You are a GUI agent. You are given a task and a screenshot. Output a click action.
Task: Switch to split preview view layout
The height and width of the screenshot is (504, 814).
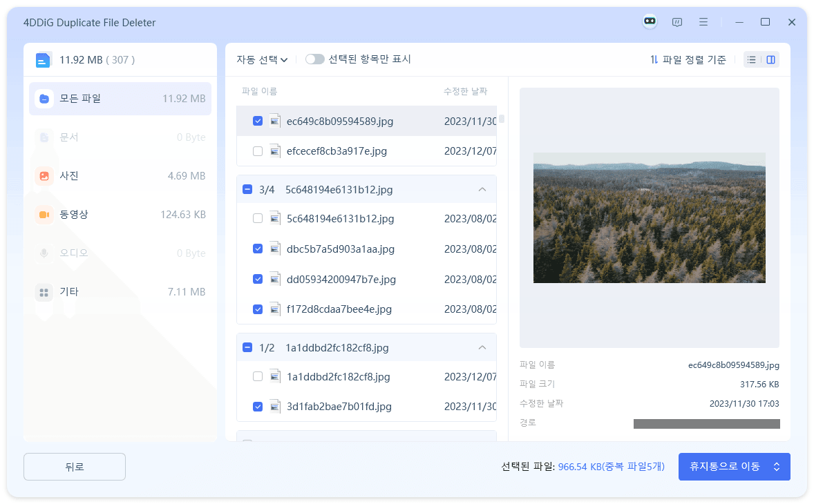pyautogui.click(x=770, y=59)
